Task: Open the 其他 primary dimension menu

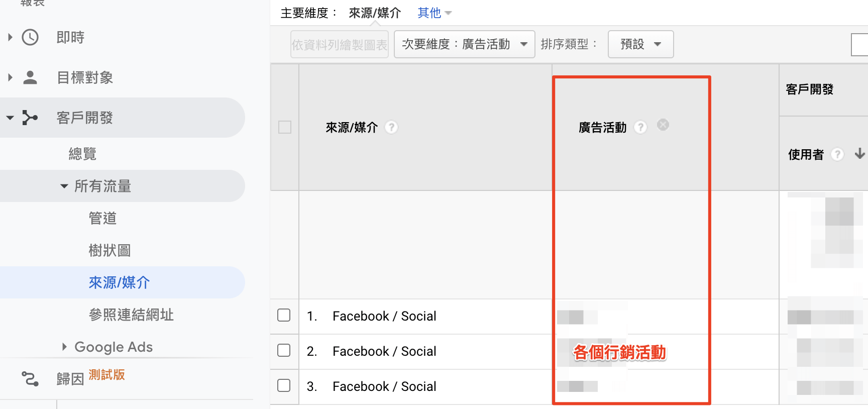Action: coord(434,13)
